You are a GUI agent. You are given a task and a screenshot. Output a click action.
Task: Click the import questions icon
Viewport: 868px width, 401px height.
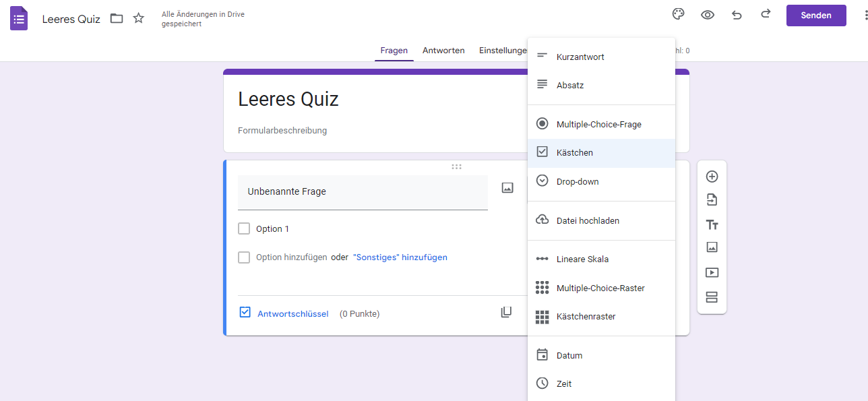coord(712,200)
